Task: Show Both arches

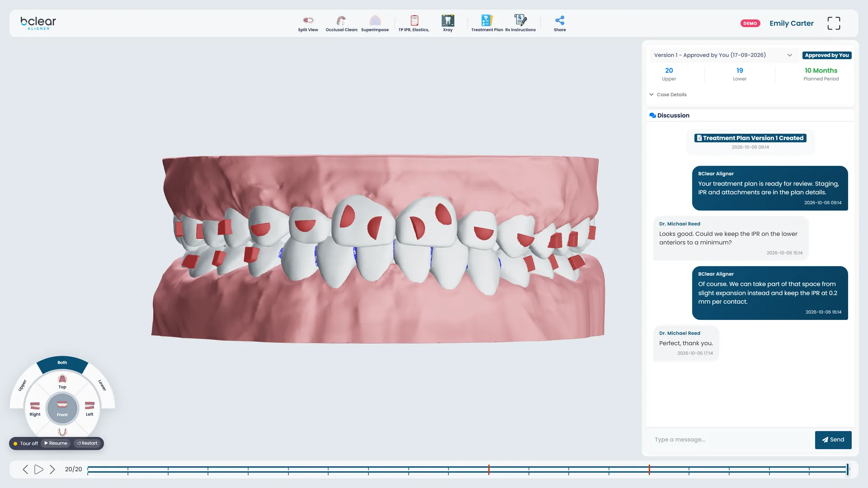Action: [62, 363]
